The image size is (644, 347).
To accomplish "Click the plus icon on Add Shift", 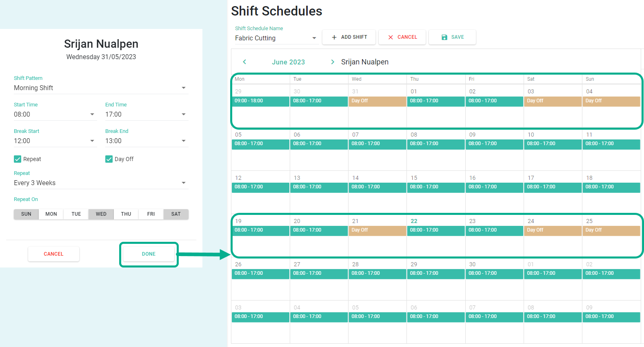I will tap(334, 37).
